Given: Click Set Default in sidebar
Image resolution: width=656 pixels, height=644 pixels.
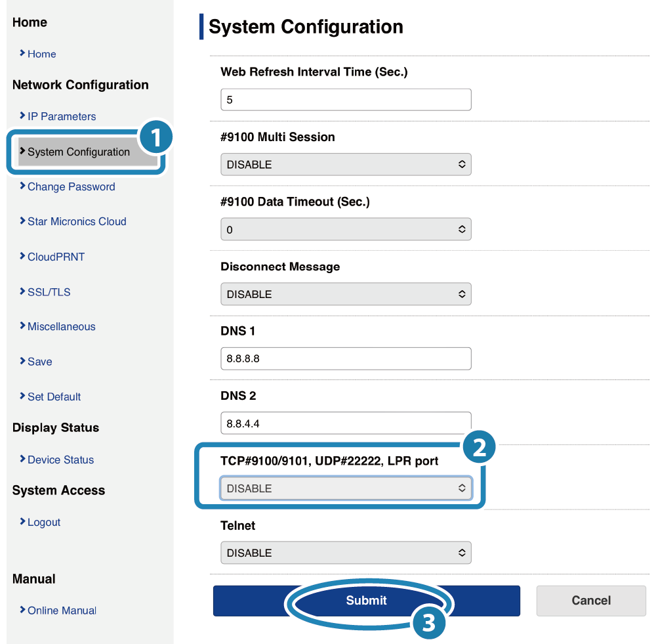Looking at the screenshot, I should pyautogui.click(x=54, y=397).
